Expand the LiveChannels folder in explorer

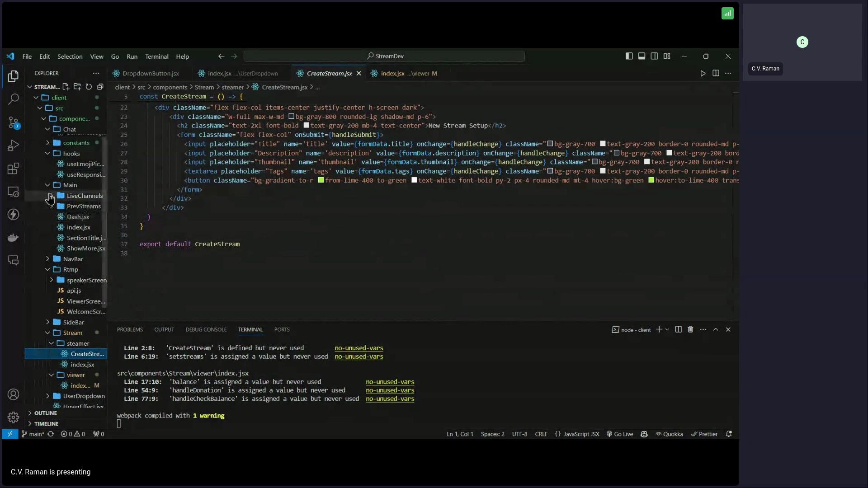85,195
